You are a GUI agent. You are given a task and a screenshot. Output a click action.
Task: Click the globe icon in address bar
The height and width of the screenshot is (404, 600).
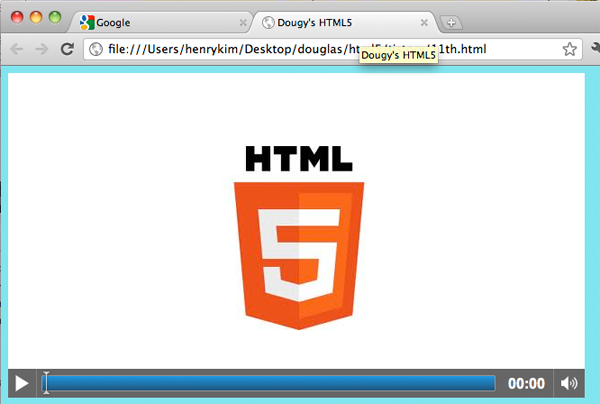click(x=96, y=49)
